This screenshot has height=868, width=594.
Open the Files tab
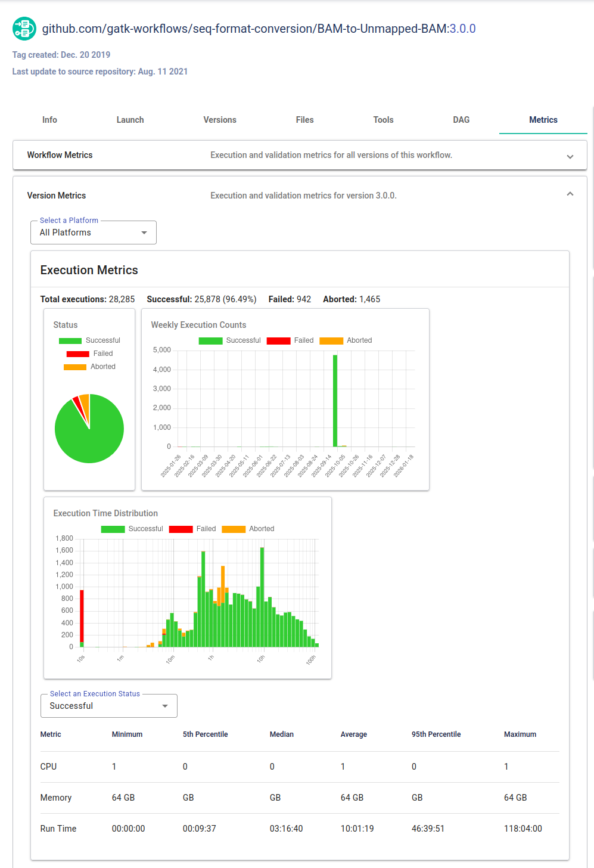(304, 120)
